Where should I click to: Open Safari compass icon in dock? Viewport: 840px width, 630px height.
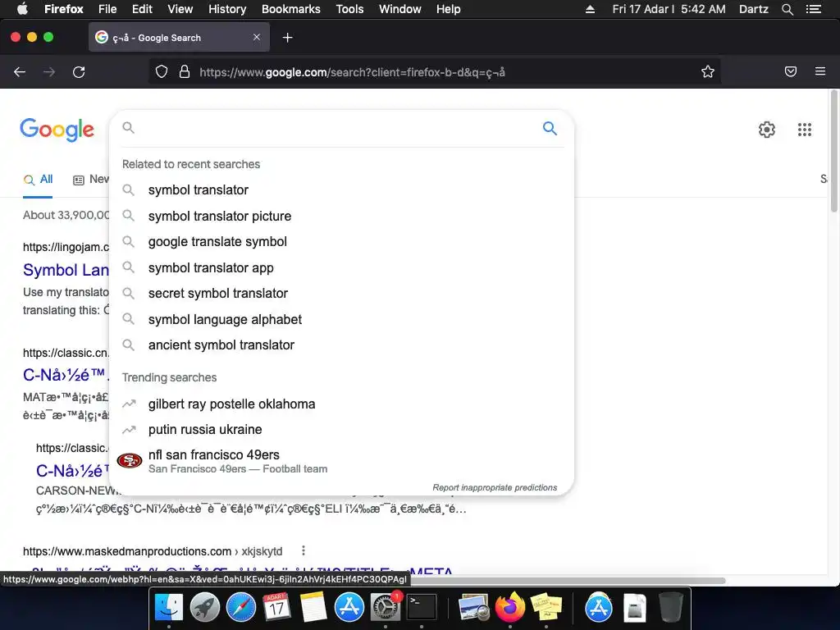[x=241, y=608]
